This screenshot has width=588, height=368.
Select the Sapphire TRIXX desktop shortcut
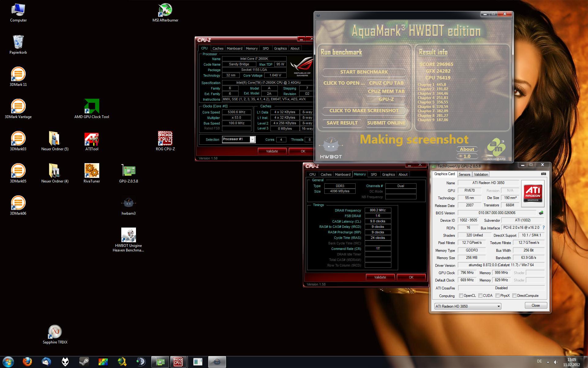tap(55, 335)
